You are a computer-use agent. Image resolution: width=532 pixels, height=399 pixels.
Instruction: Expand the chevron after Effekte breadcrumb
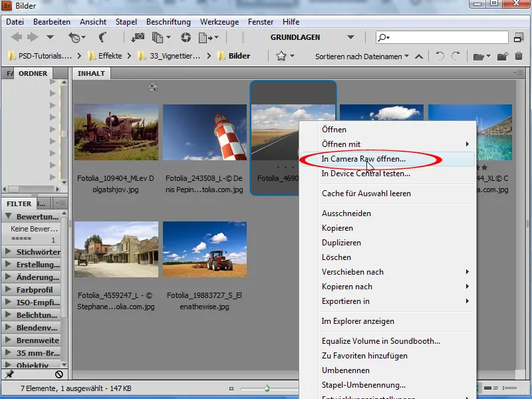pos(129,56)
